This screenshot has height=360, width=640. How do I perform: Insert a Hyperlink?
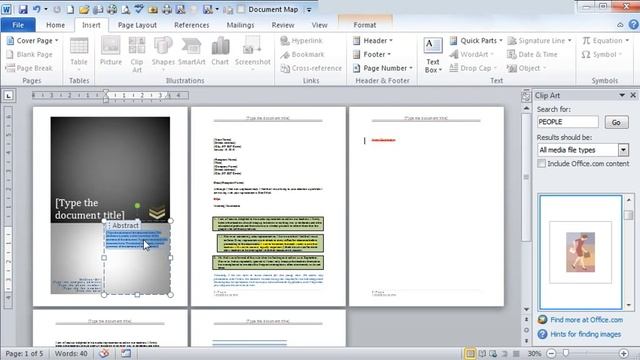coord(302,40)
